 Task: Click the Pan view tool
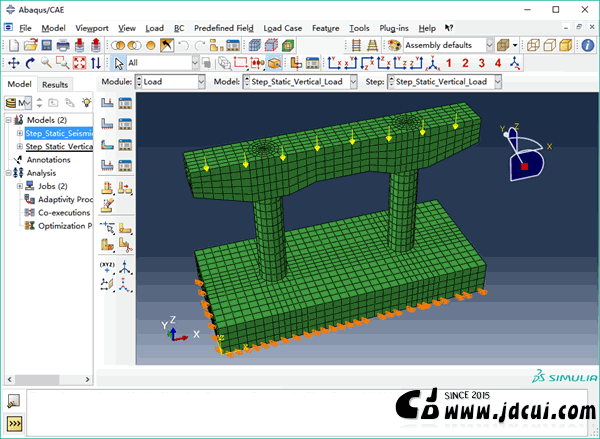coord(14,63)
